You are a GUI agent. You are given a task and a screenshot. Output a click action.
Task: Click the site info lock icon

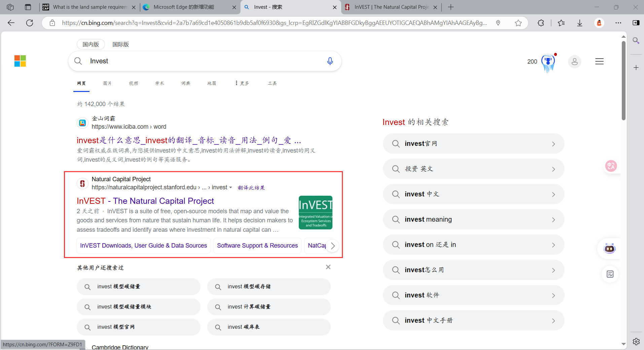(52, 23)
